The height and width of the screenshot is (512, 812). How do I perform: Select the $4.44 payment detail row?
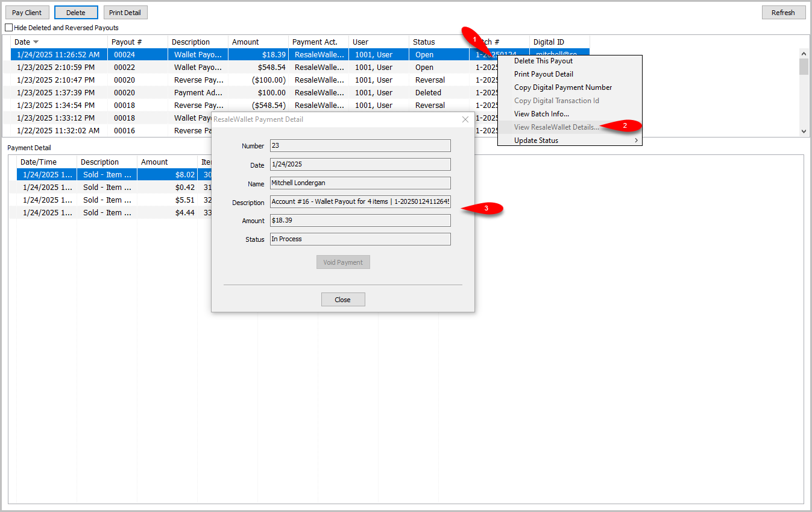[x=114, y=213]
